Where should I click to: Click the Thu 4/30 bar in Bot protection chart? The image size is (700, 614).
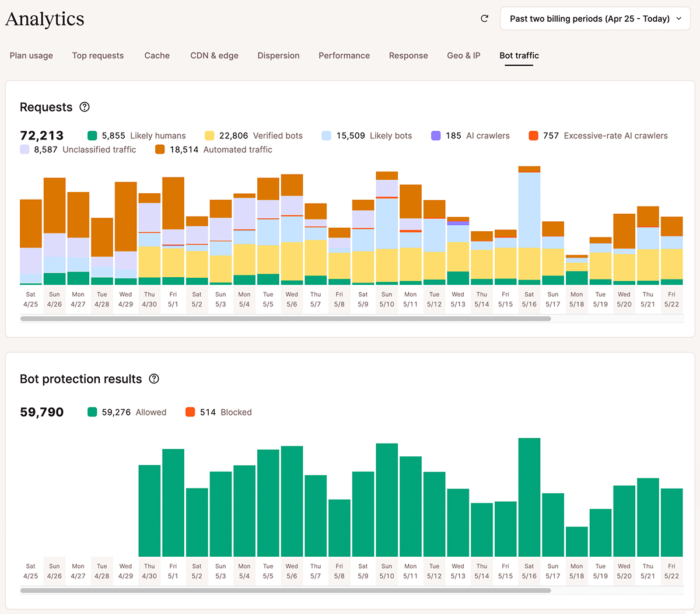[x=149, y=511]
